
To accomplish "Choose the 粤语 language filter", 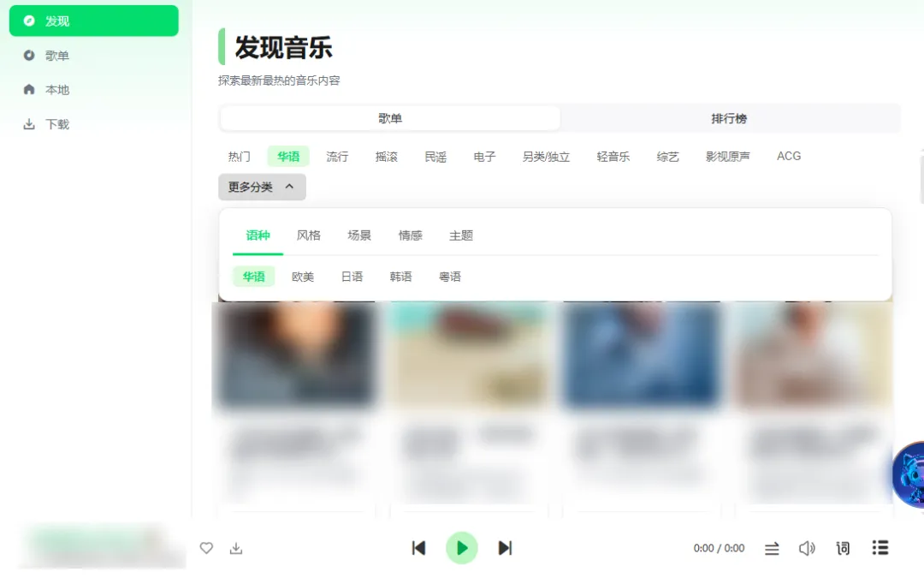I will (450, 277).
